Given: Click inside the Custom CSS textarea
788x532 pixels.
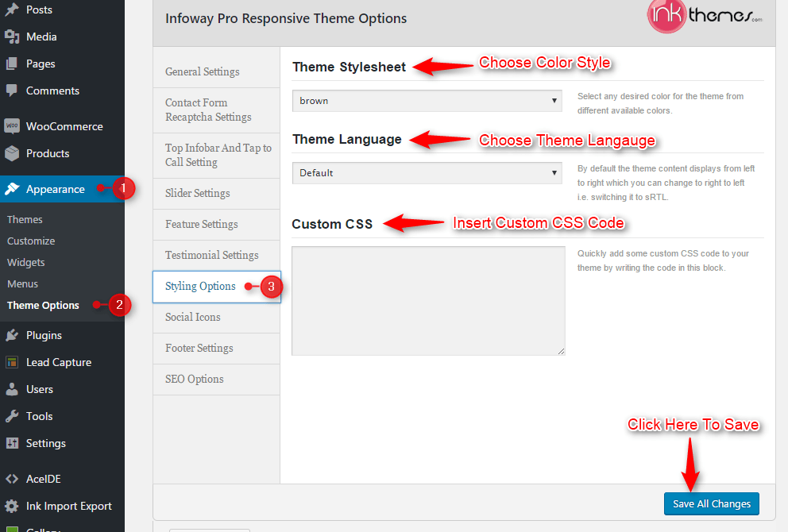Looking at the screenshot, I should pyautogui.click(x=428, y=300).
